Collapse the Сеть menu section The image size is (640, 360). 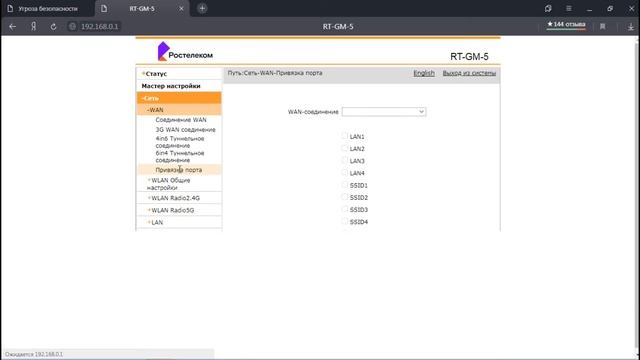click(179, 98)
